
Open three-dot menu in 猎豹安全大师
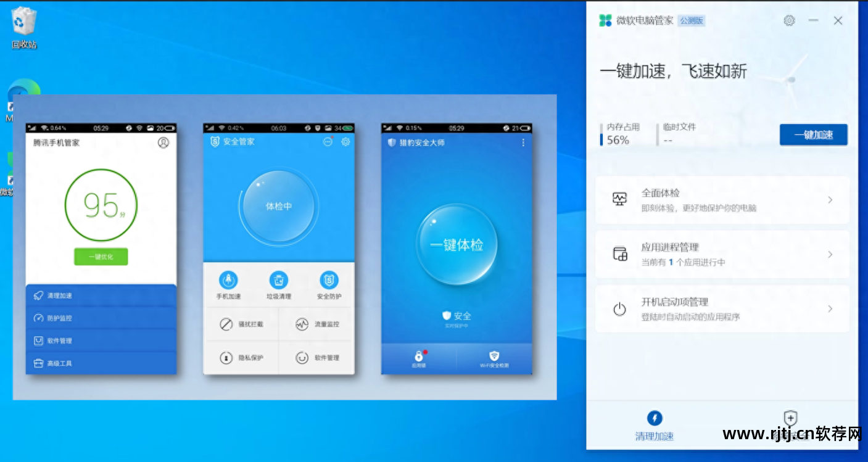tap(523, 142)
